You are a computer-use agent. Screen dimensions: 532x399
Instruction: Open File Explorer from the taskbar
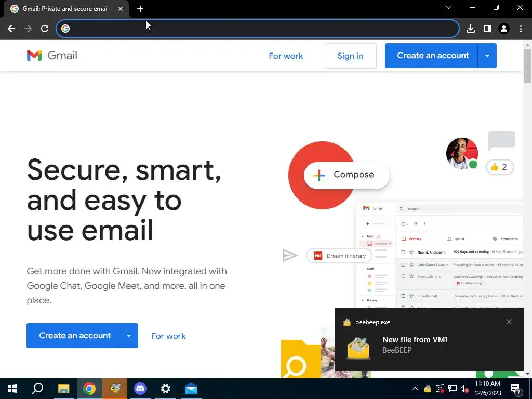[63, 389]
